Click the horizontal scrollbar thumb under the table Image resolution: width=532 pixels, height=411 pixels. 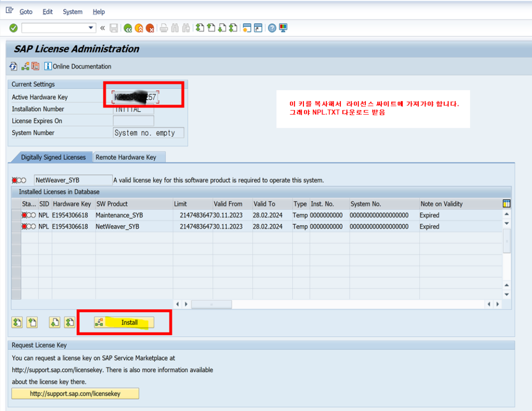click(x=211, y=304)
